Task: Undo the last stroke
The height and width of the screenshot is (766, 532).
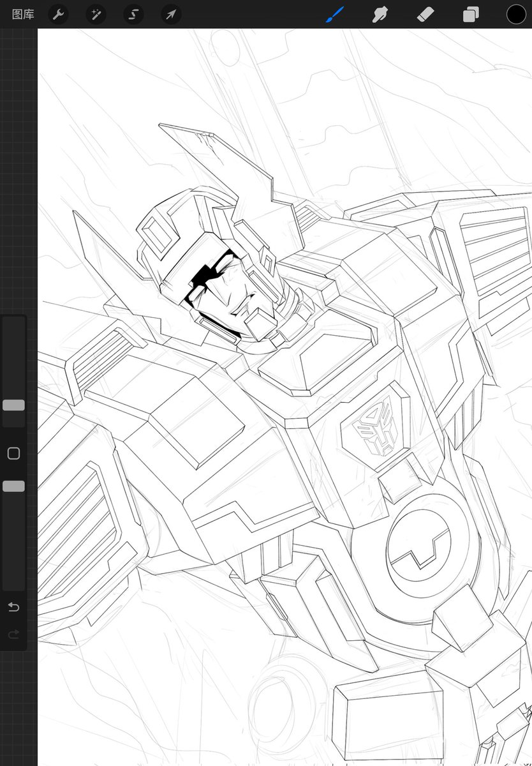Action: [x=13, y=606]
